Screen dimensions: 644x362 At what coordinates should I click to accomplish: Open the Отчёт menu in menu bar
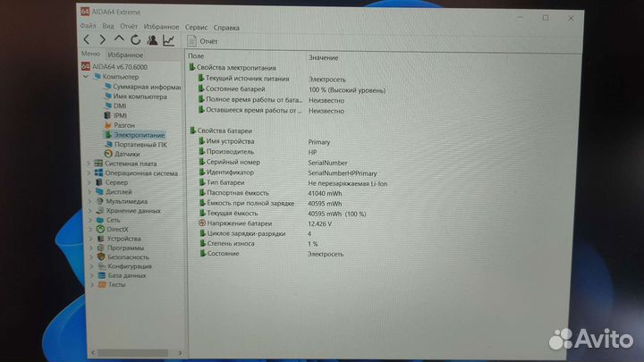pyautogui.click(x=129, y=26)
